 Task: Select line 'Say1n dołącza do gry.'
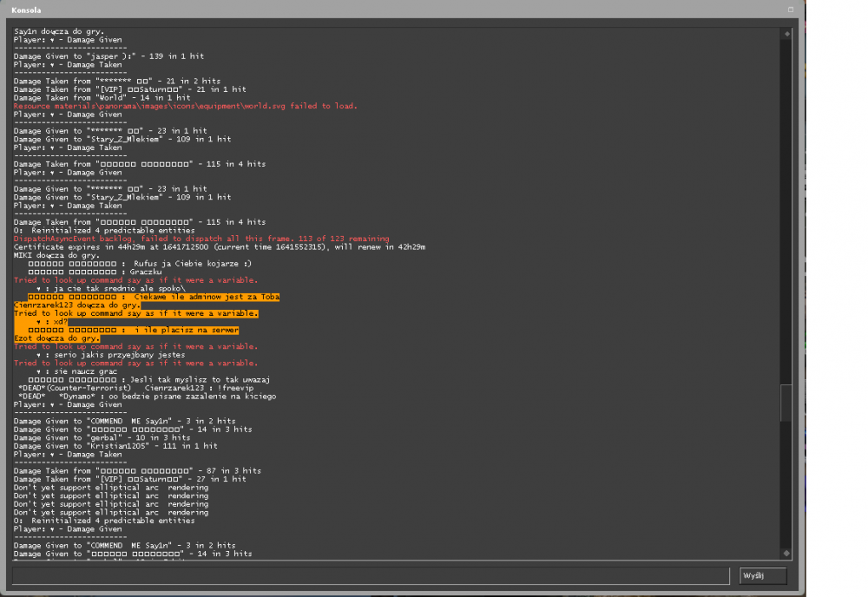[x=59, y=31]
